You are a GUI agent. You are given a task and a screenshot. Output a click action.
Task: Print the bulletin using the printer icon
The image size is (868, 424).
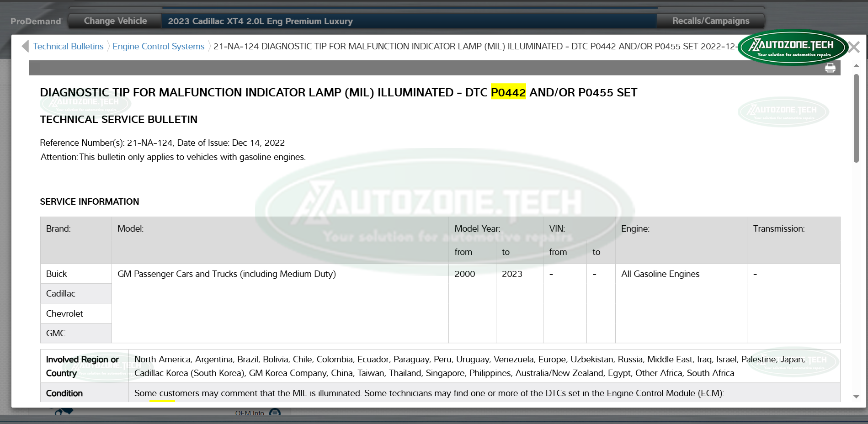(x=830, y=68)
